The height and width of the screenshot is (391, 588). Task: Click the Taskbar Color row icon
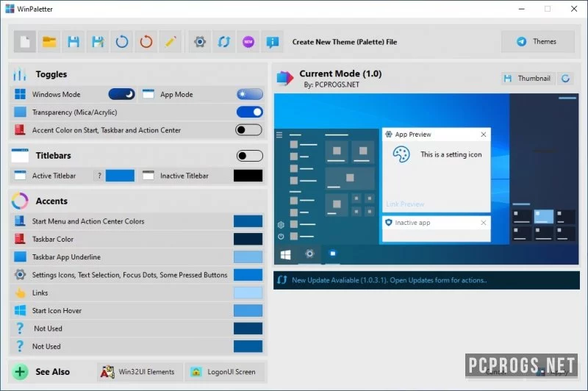pyautogui.click(x=20, y=239)
